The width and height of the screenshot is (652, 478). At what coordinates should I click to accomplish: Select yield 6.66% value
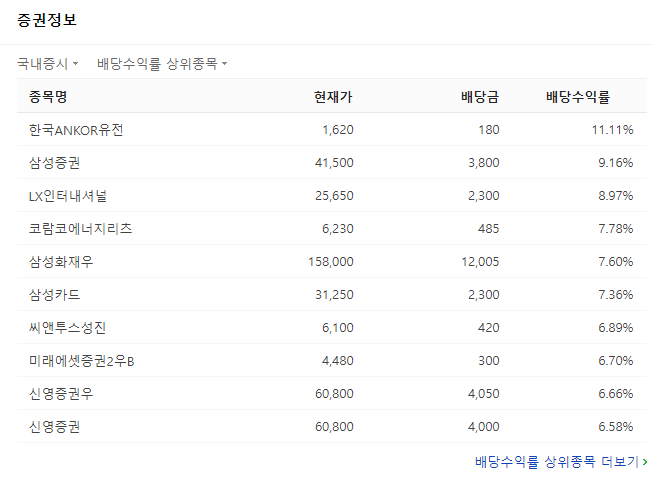(616, 394)
